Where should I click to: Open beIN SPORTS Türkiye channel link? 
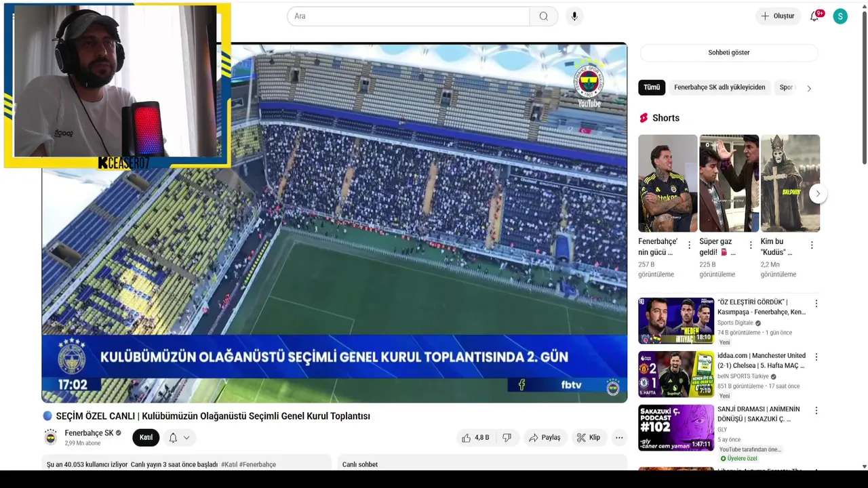[x=743, y=377]
